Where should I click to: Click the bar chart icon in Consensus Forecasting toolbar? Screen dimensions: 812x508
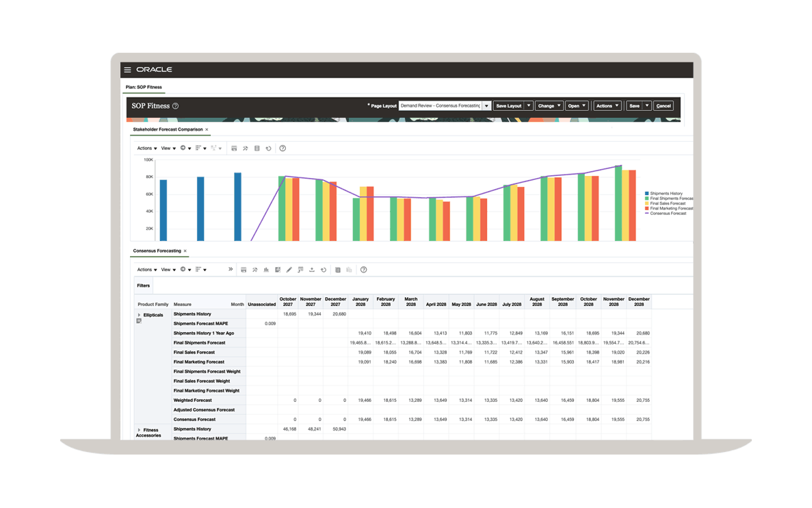(266, 270)
